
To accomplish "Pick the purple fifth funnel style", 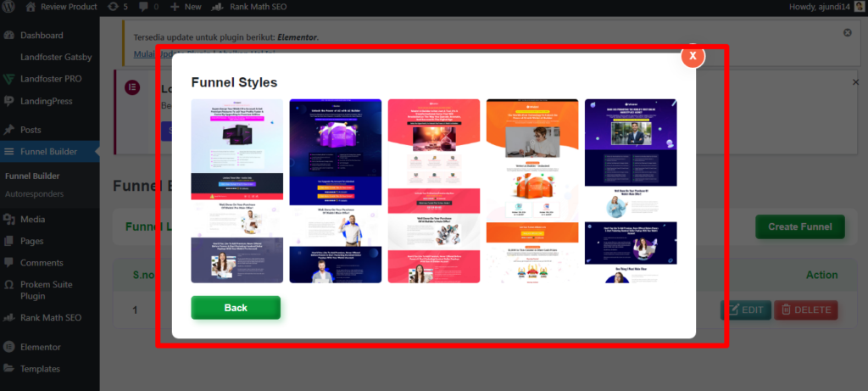I will pyautogui.click(x=631, y=191).
